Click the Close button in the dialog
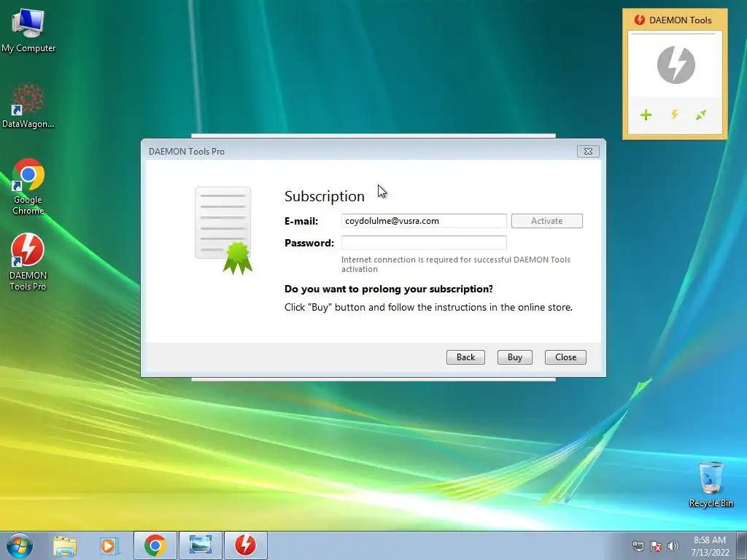This screenshot has height=560, width=747. [565, 357]
